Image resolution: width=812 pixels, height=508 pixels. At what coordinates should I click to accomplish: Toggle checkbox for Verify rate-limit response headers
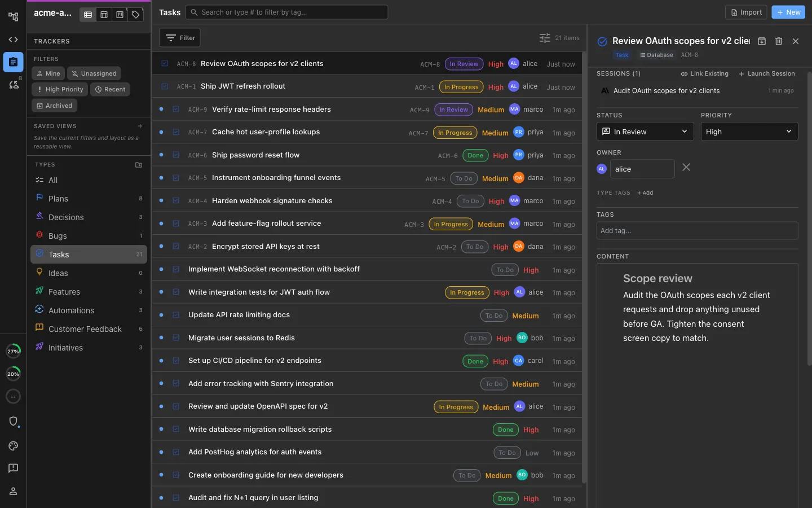[x=176, y=109]
